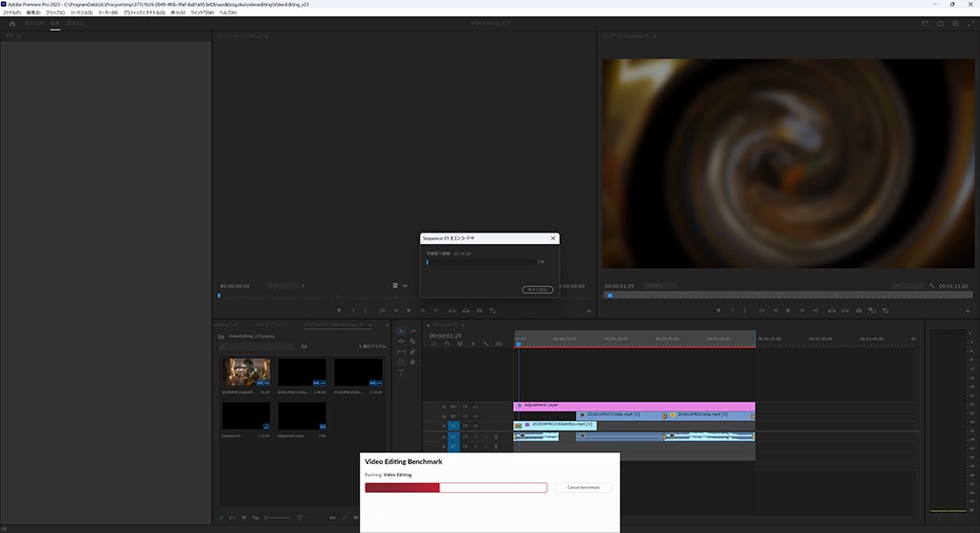Toggle V3 track output eye icon
The image size is (980, 533).
tap(476, 406)
